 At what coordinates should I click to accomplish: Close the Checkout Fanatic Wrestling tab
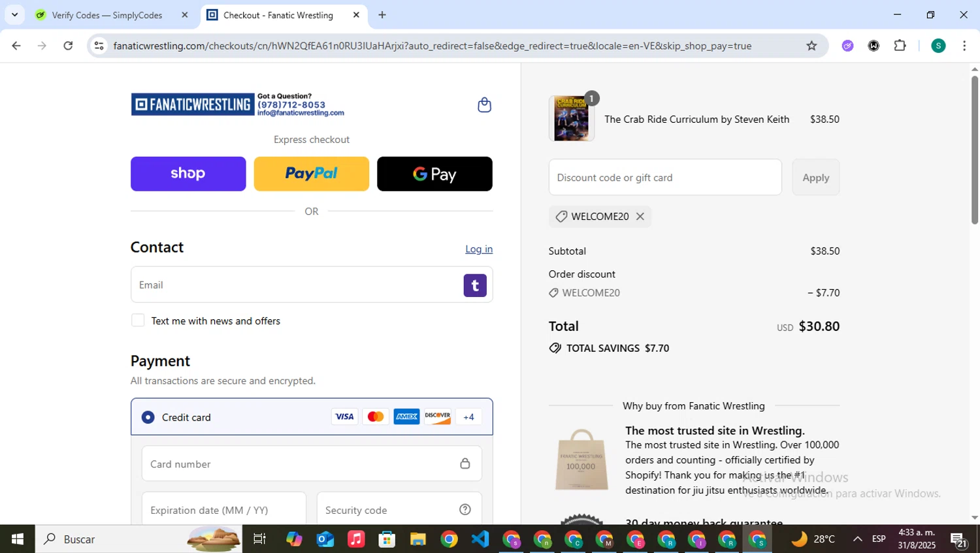(356, 14)
